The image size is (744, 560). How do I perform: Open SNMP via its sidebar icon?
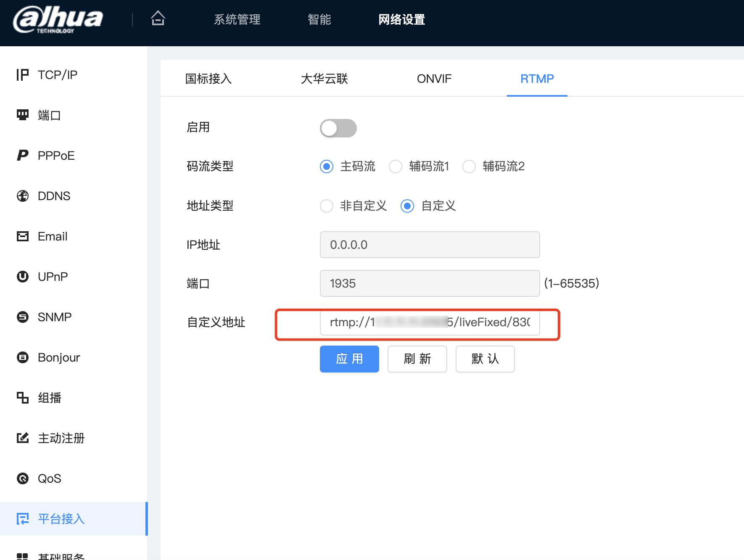coord(22,317)
